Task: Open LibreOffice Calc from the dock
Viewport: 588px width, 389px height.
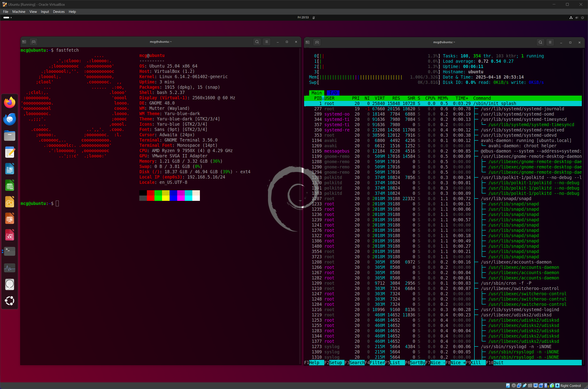Action: click(10, 186)
